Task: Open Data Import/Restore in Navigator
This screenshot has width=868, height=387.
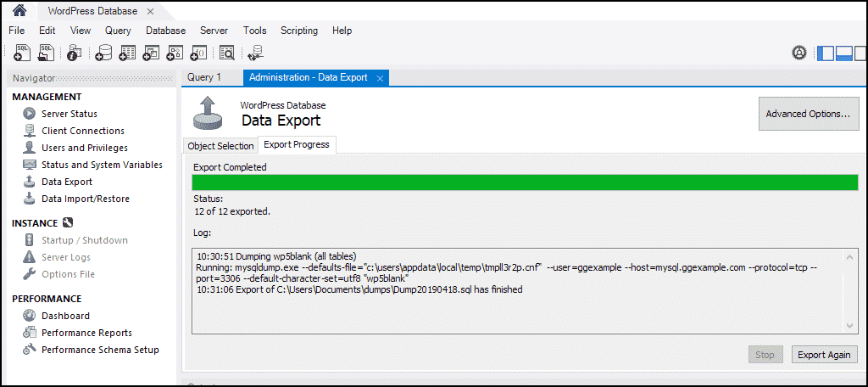Action: [86, 199]
